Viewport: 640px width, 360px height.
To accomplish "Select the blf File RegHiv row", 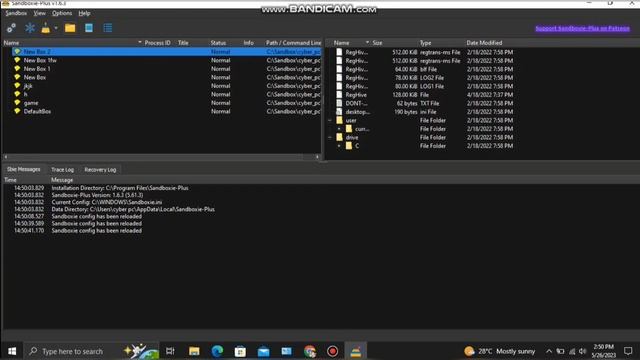I will tap(424, 69).
